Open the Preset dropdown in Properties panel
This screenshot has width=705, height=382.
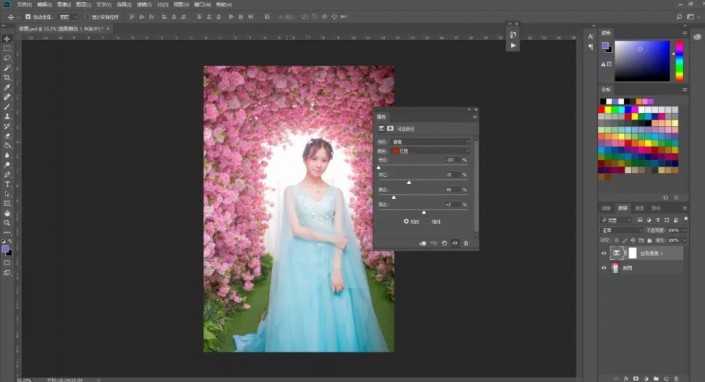(430, 142)
